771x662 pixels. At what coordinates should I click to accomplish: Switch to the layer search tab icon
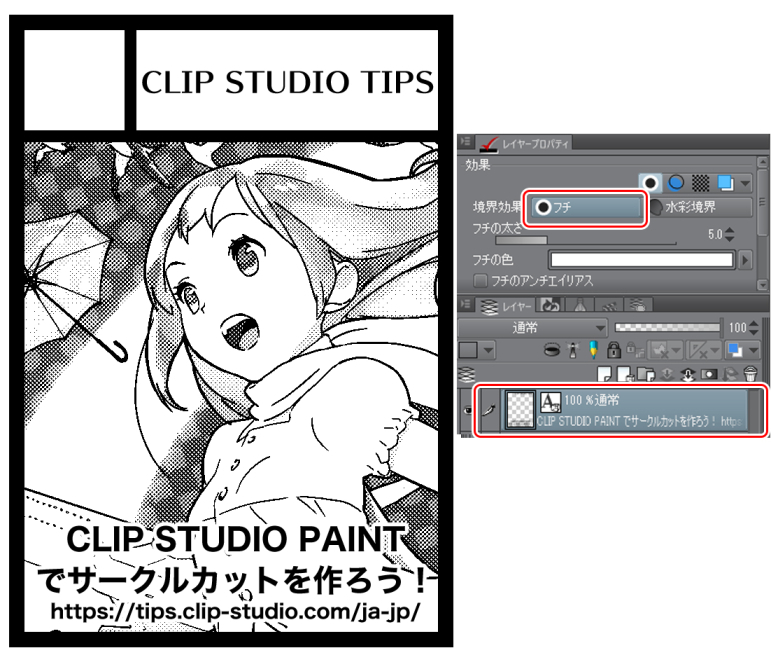click(550, 305)
